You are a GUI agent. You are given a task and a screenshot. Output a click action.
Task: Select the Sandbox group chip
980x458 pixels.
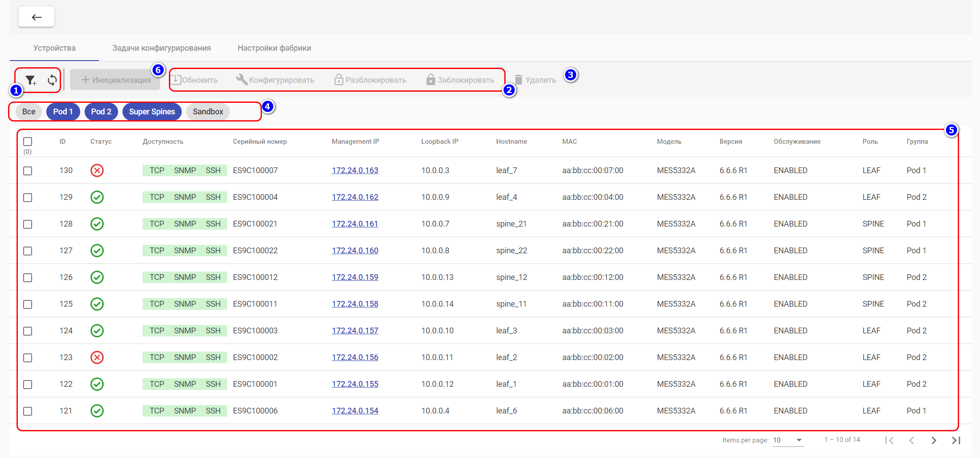[x=208, y=112]
